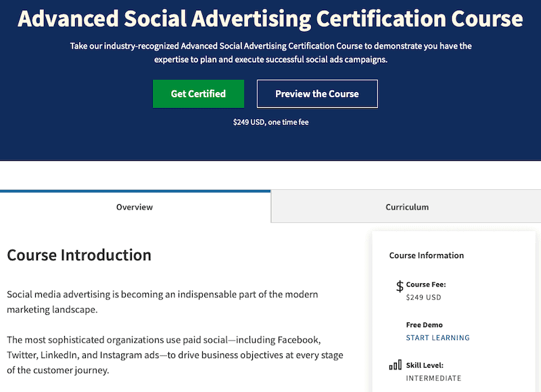Screen dimensions: 541x392
Task: Click the paragraph mentioning Facebook and LinkedIn ads
Action: pos(175,355)
